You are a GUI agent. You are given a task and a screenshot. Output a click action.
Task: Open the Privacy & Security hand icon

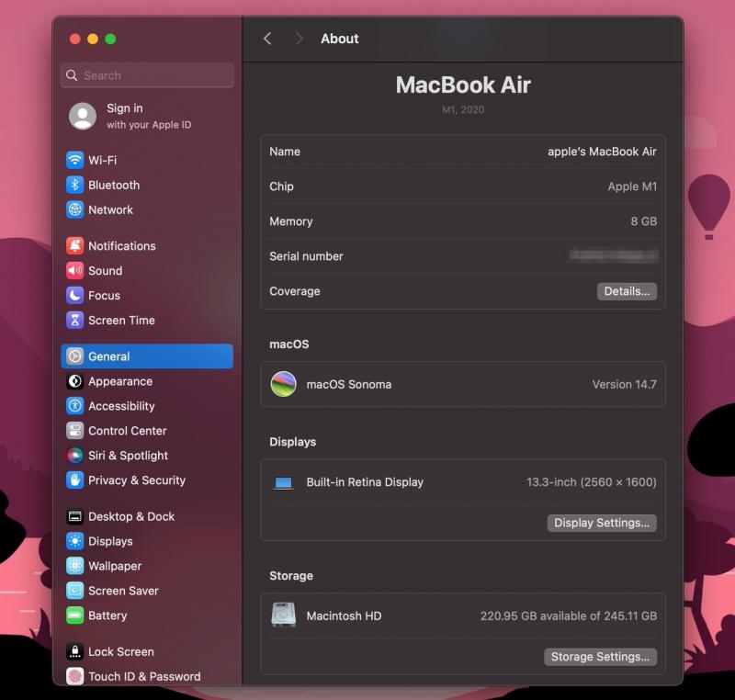point(74,480)
